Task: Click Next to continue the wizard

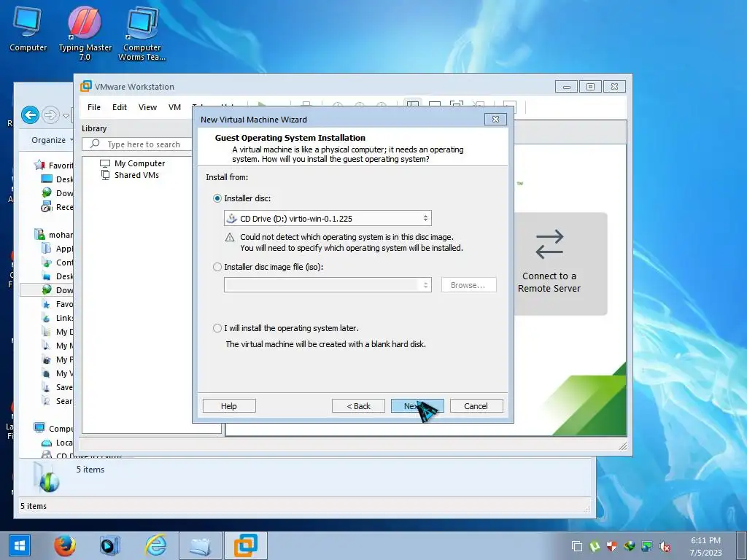Action: tap(417, 406)
